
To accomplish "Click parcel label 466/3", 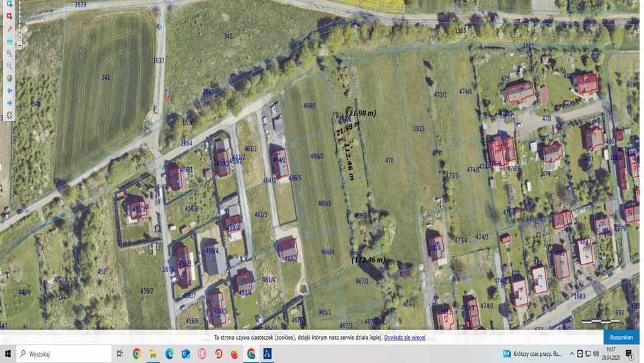I will (325, 204).
